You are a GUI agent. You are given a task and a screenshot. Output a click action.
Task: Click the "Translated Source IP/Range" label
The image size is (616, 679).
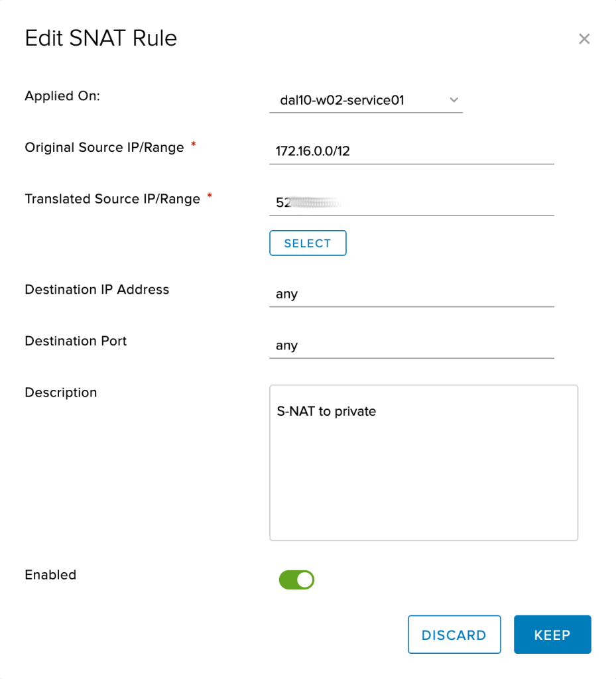(112, 200)
